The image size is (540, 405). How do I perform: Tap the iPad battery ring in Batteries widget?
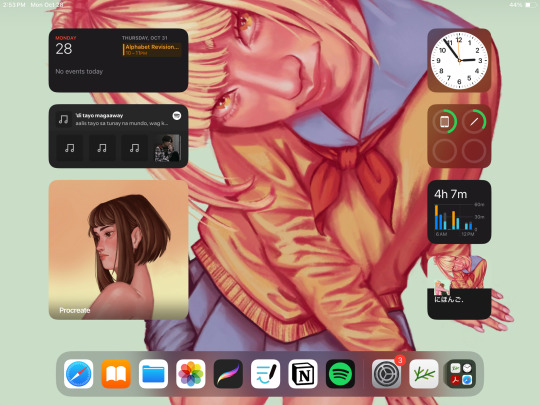(x=444, y=121)
